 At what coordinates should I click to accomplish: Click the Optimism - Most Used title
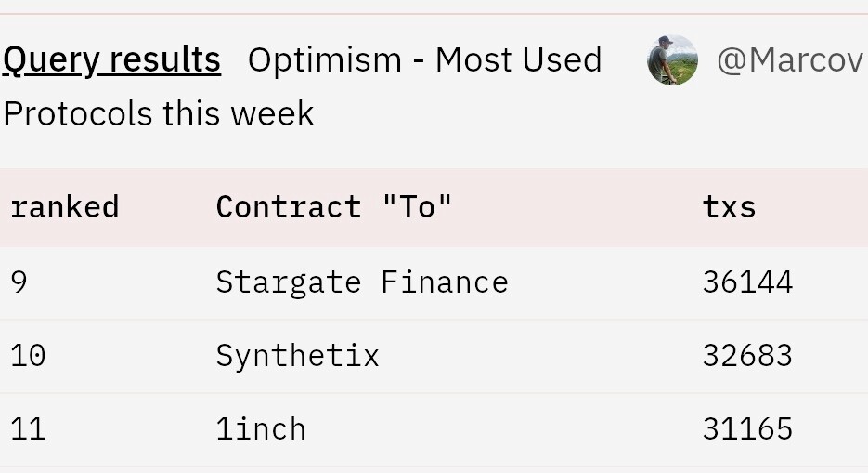(424, 59)
